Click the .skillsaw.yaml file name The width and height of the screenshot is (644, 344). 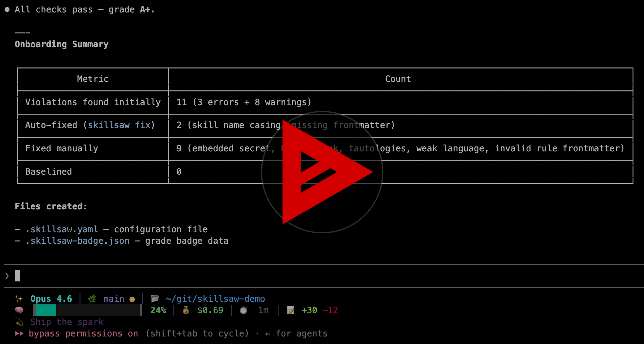(x=62, y=229)
